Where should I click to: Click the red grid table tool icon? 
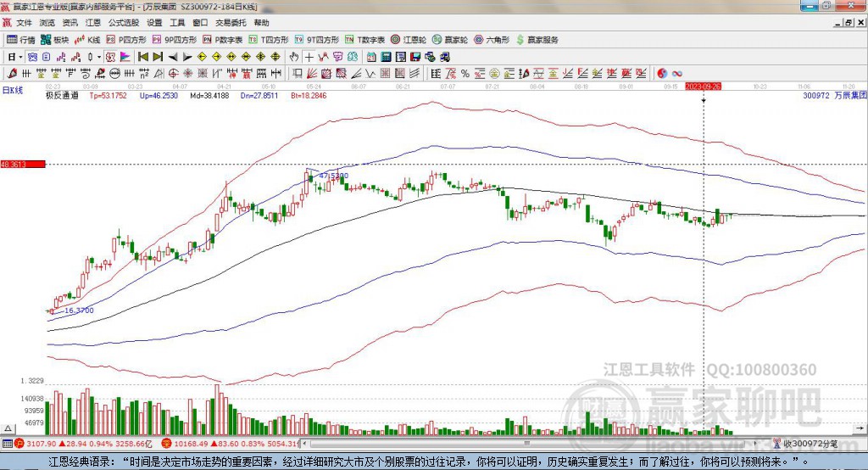click(386, 73)
